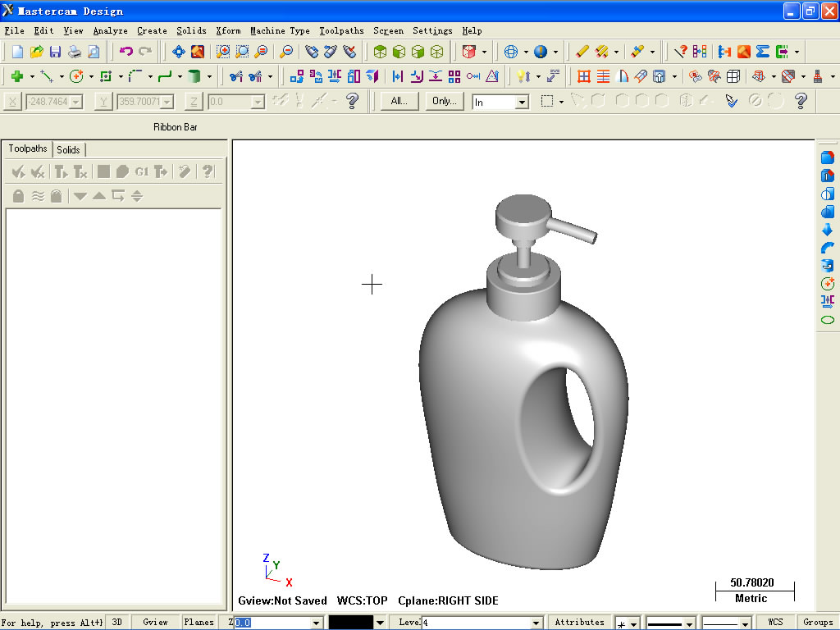Toggle the 3D/2D construction mode

tap(116, 622)
